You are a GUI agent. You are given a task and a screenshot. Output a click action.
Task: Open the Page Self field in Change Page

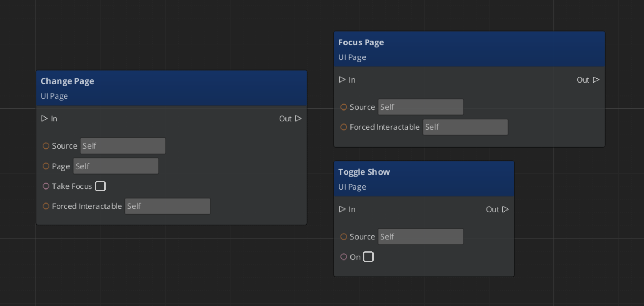(116, 166)
